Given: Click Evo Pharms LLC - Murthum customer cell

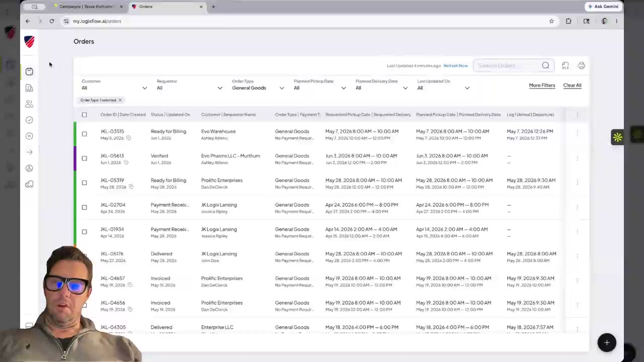Looking at the screenshot, I should (230, 156).
